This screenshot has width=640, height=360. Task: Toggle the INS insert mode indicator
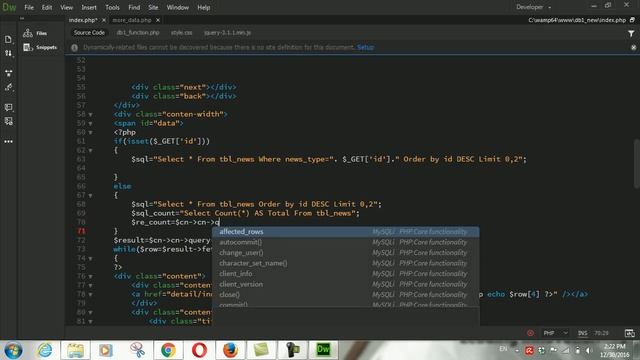point(582,333)
